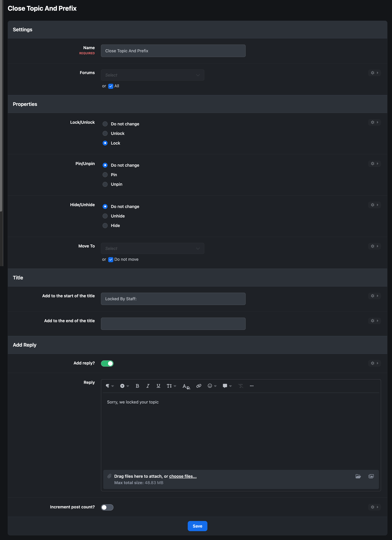The width and height of the screenshot is (392, 540).
Task: Click the choose files link
Action: [x=183, y=476]
